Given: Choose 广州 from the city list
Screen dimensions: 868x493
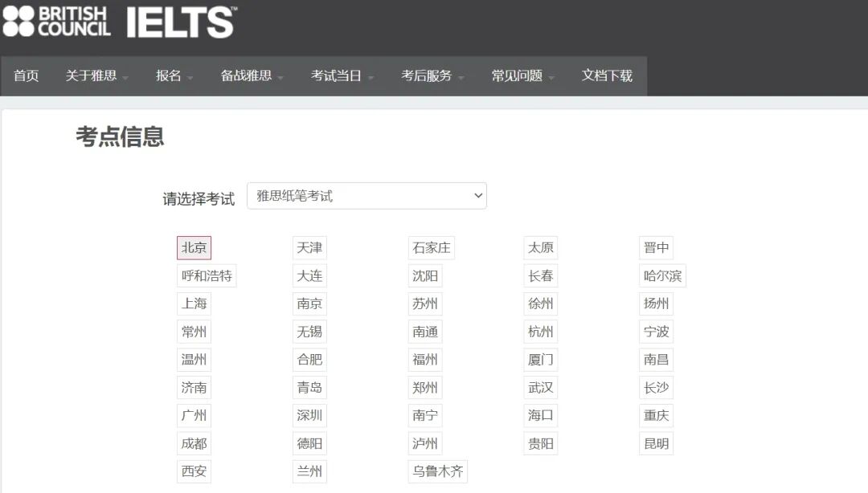Looking at the screenshot, I should [194, 415].
